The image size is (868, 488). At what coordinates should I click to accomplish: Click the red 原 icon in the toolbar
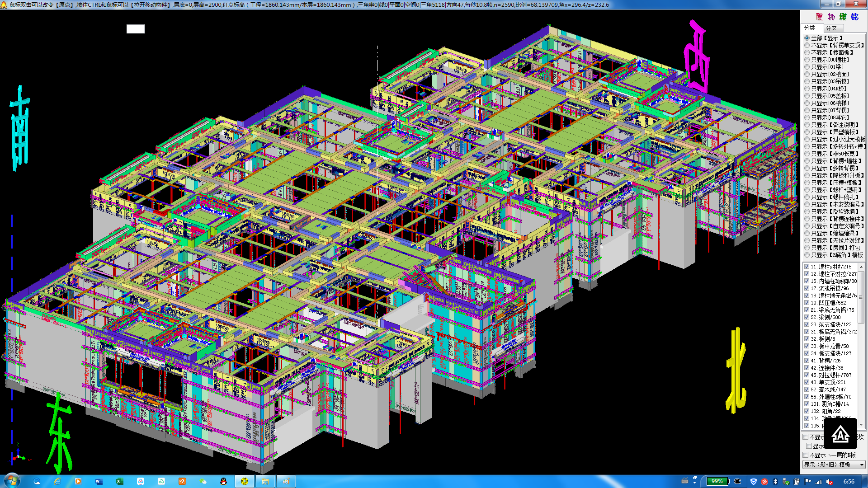819,17
